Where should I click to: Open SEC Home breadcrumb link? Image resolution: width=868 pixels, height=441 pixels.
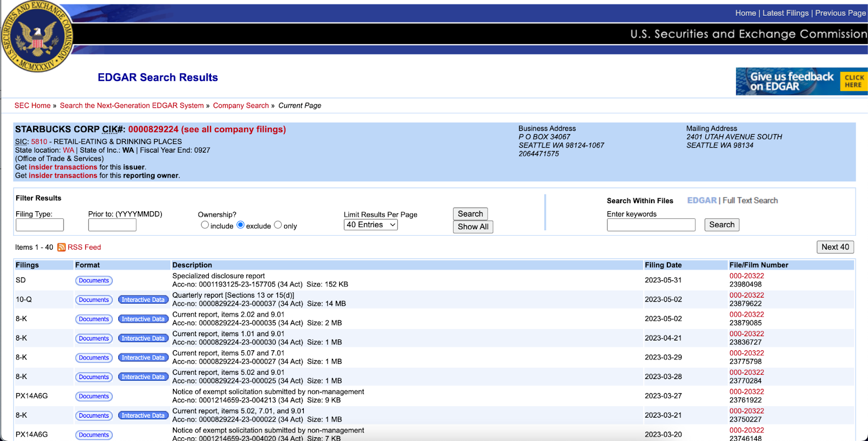click(33, 105)
